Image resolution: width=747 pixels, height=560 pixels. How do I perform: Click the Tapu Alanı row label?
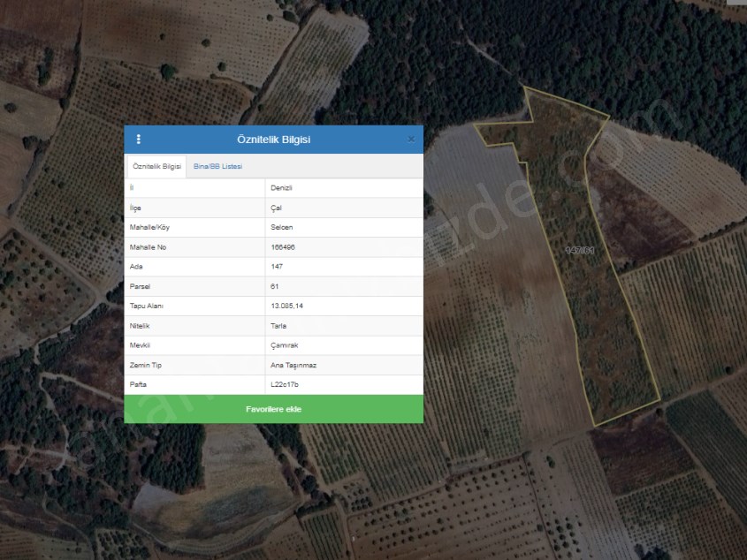point(147,306)
